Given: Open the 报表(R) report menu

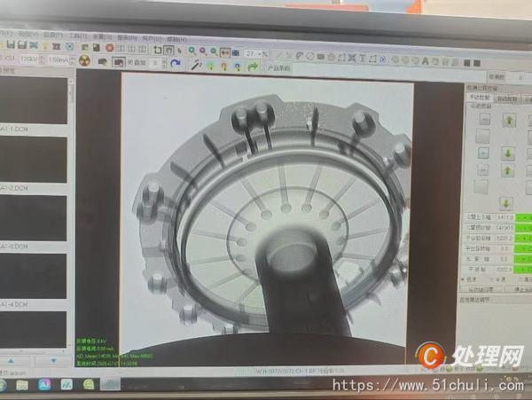Looking at the screenshot, I should (127, 38).
